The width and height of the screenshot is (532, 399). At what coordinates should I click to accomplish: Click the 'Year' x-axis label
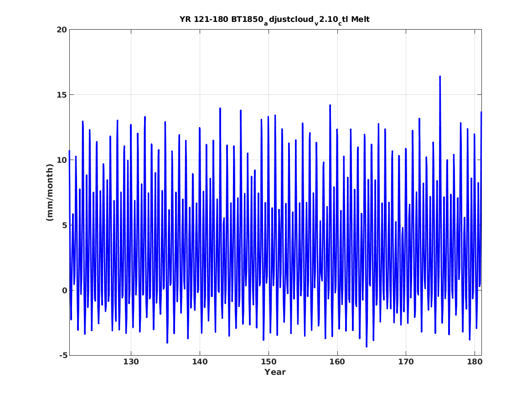click(275, 372)
